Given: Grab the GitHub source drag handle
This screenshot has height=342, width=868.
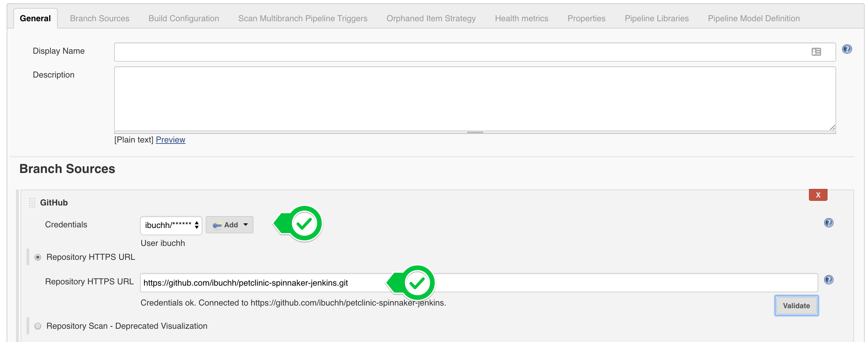Looking at the screenshot, I should [x=32, y=202].
